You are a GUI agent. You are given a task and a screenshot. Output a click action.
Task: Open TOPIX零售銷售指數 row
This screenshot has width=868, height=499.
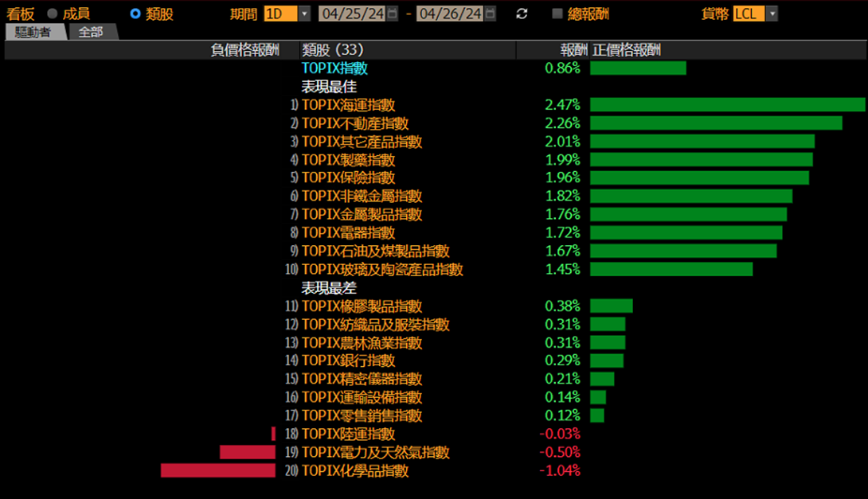pyautogui.click(x=362, y=415)
